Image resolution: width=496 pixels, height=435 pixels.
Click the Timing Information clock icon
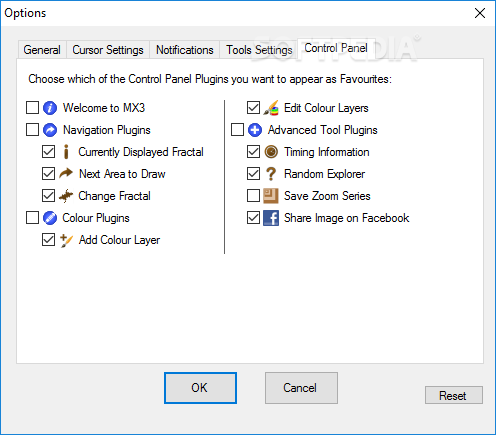point(271,152)
